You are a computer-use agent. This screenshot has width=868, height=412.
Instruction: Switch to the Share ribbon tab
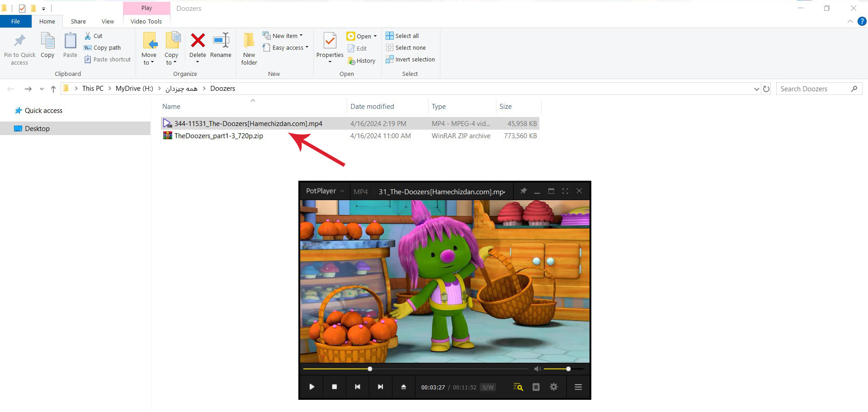pyautogui.click(x=78, y=21)
